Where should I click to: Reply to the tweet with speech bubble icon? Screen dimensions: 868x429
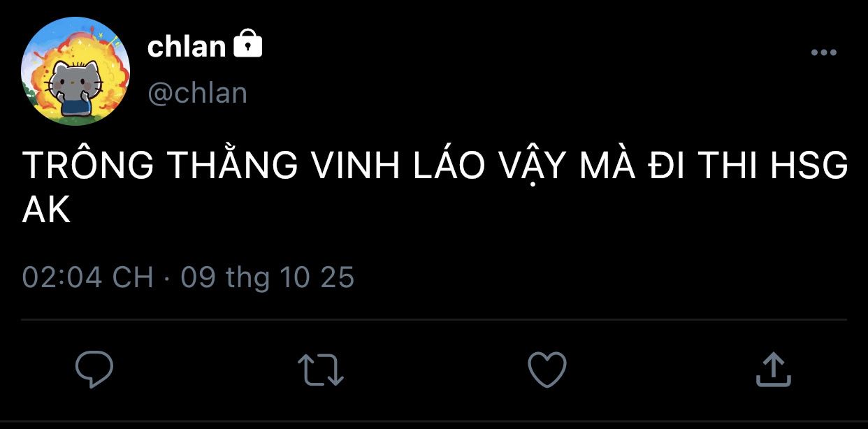click(x=94, y=369)
